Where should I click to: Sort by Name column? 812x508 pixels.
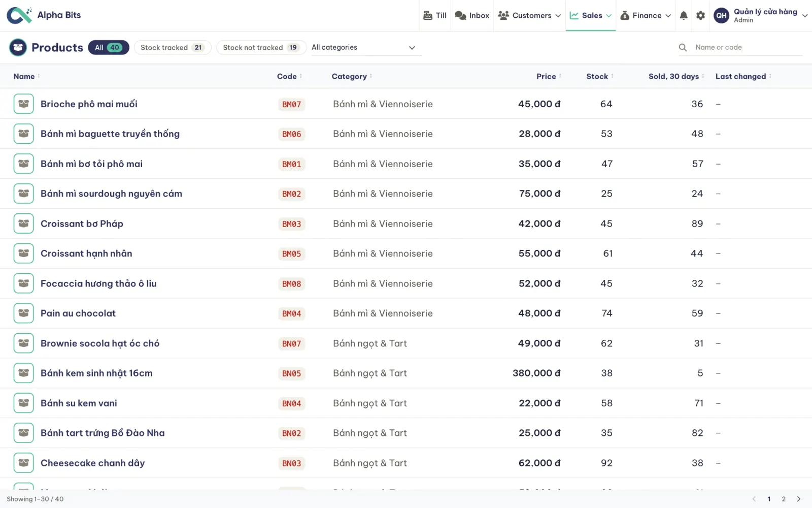(27, 76)
